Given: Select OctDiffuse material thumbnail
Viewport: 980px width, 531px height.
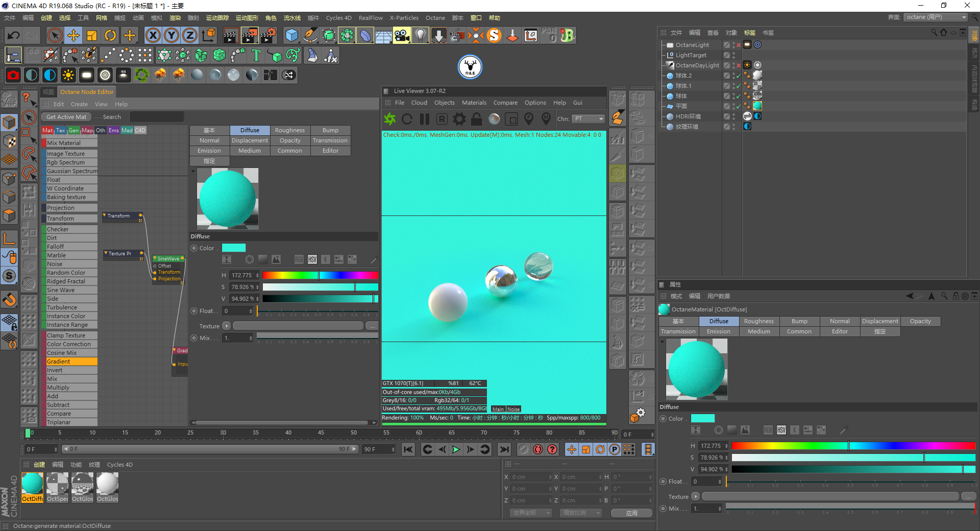Looking at the screenshot, I should coord(32,487).
